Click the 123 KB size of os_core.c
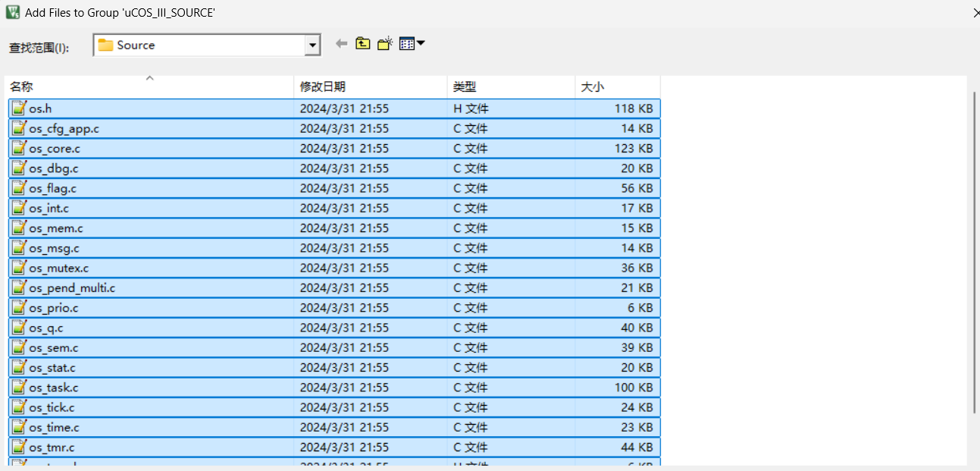The image size is (980, 471). click(634, 149)
